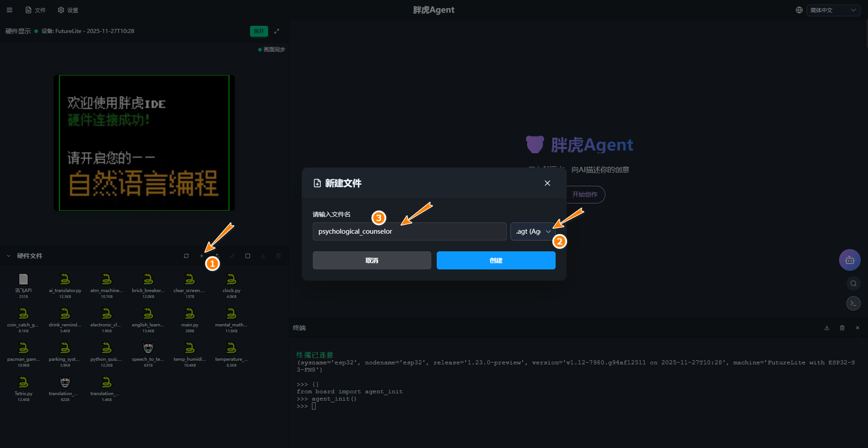Viewport: 868px width, 448px height.
Task: Download terminal log via download icon
Action: pos(827,328)
